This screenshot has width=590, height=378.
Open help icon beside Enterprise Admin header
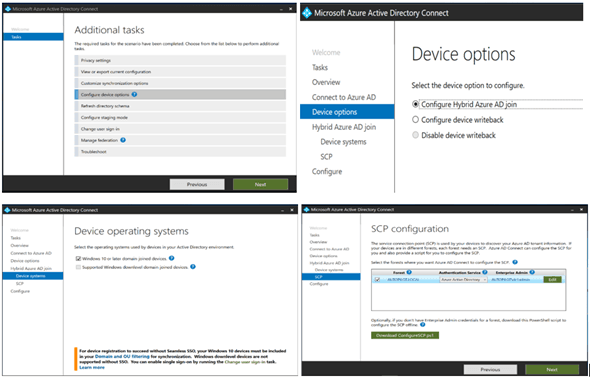(532, 272)
